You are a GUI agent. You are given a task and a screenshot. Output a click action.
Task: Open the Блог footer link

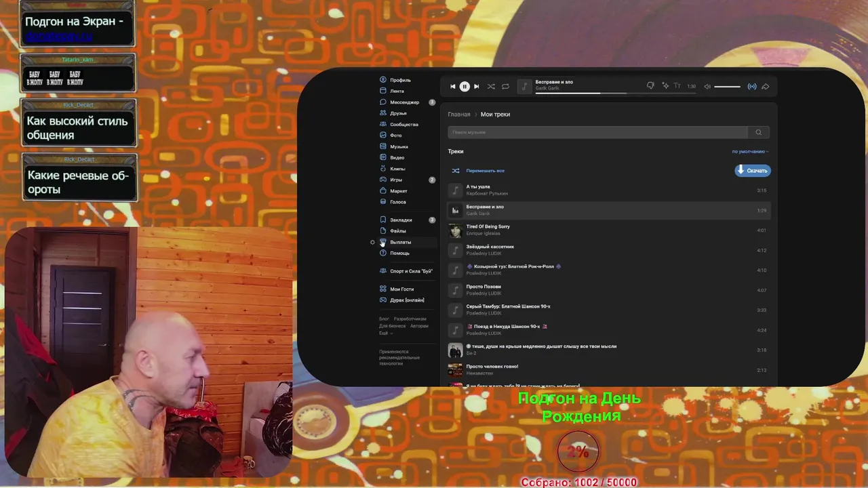[x=384, y=319]
